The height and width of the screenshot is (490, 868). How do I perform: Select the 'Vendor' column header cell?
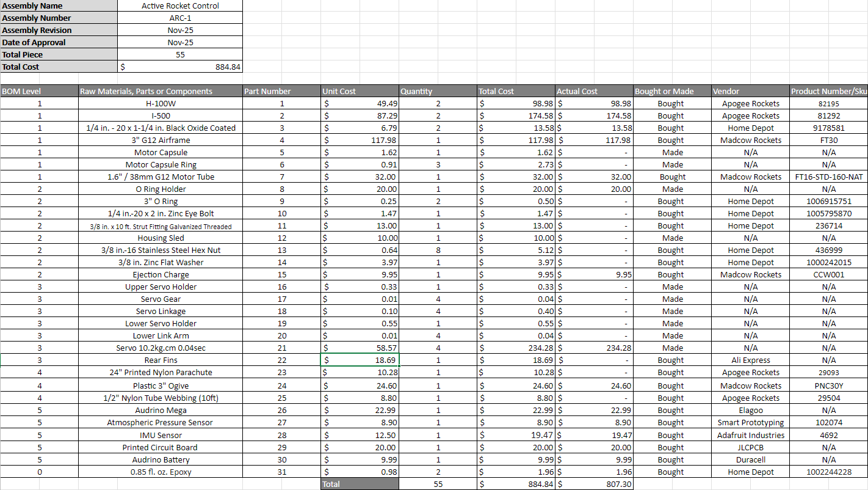pyautogui.click(x=750, y=91)
